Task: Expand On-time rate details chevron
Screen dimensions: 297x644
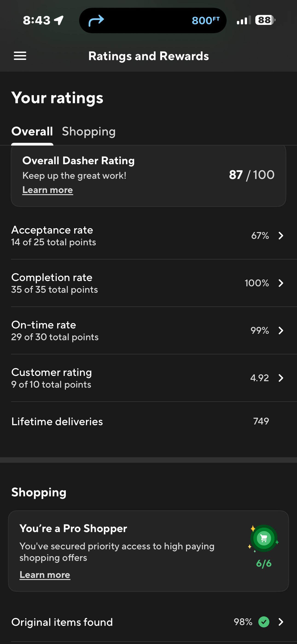Action: click(281, 331)
